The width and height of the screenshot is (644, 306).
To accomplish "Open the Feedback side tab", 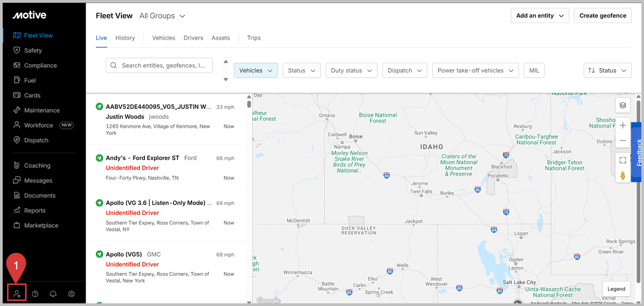I will pyautogui.click(x=637, y=152).
